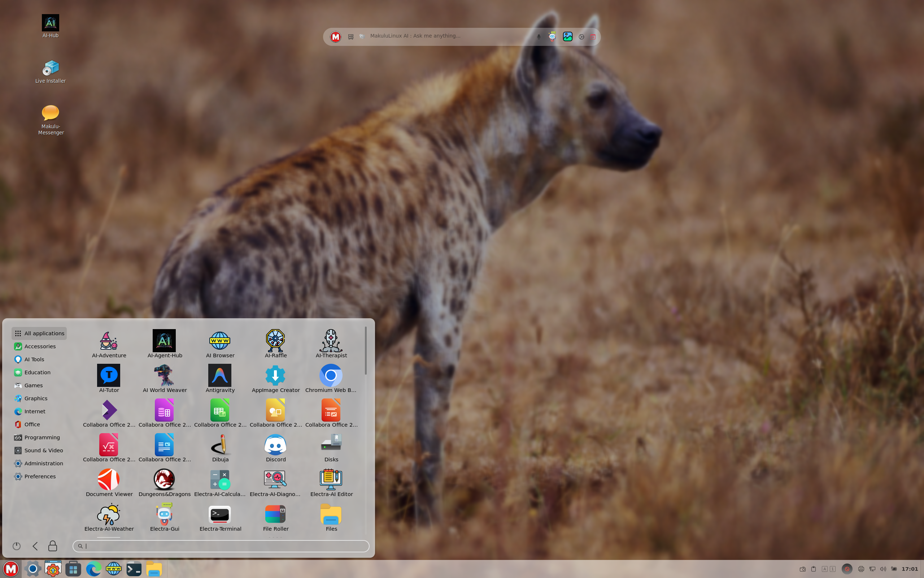
Task: Open the AI-Raffle application
Action: click(x=276, y=344)
